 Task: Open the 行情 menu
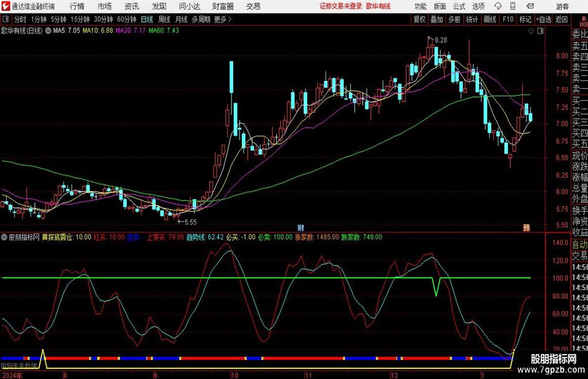77,6
